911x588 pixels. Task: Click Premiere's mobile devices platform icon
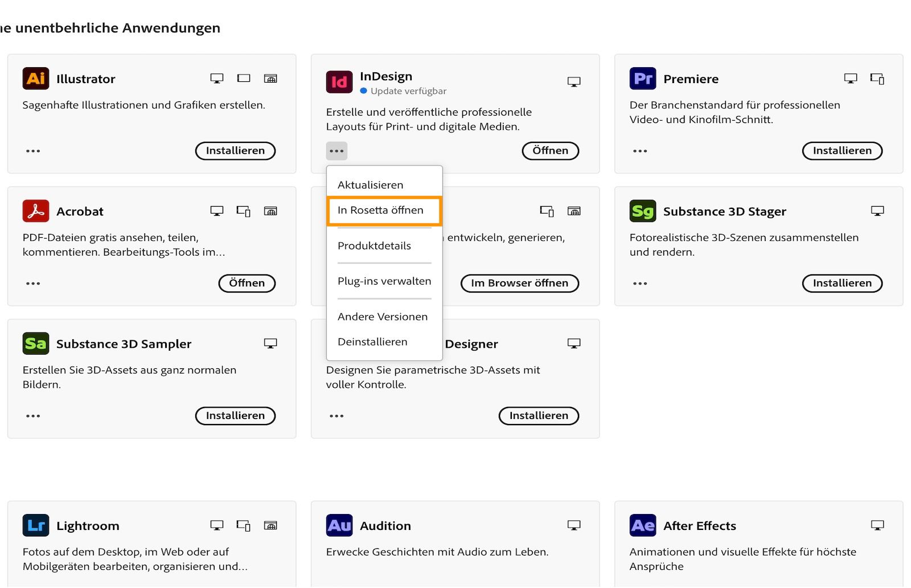pyautogui.click(x=877, y=79)
